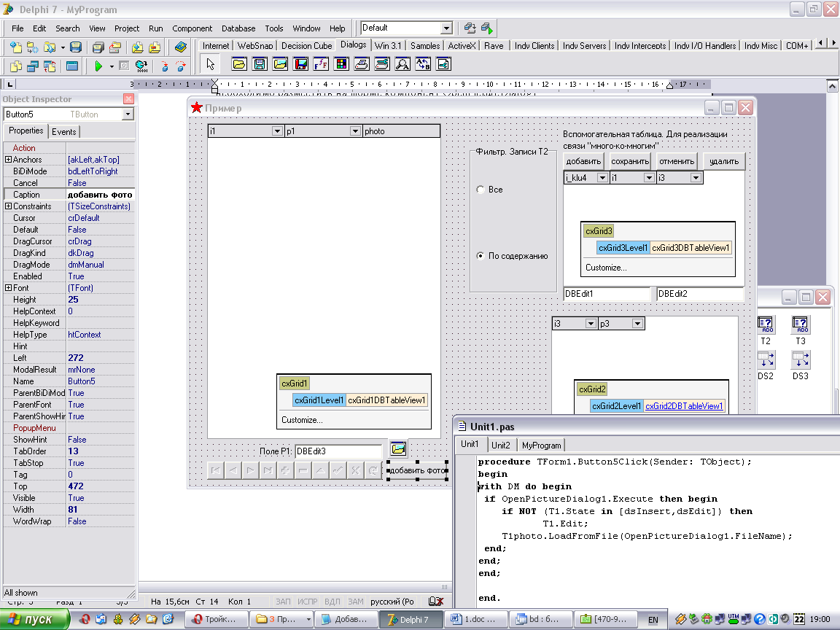Select PrintDialog component in palette
Image resolution: width=840 pixels, height=630 pixels.
(362, 64)
